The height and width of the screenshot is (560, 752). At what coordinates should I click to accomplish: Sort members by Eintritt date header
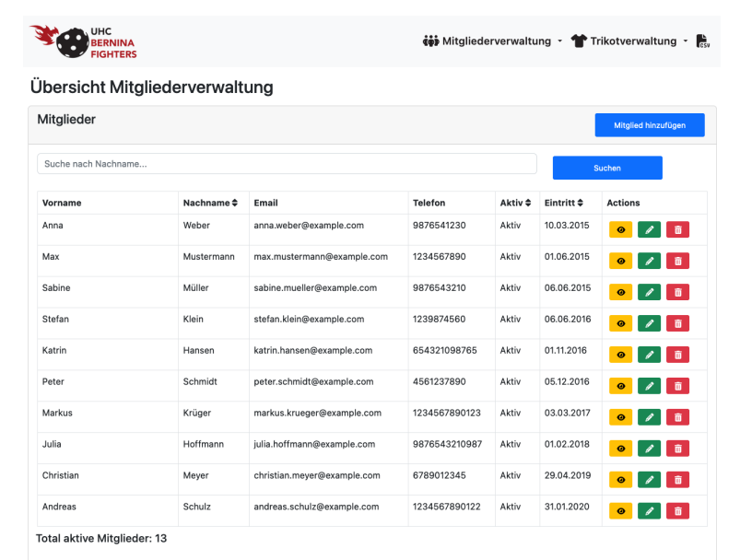pos(564,203)
